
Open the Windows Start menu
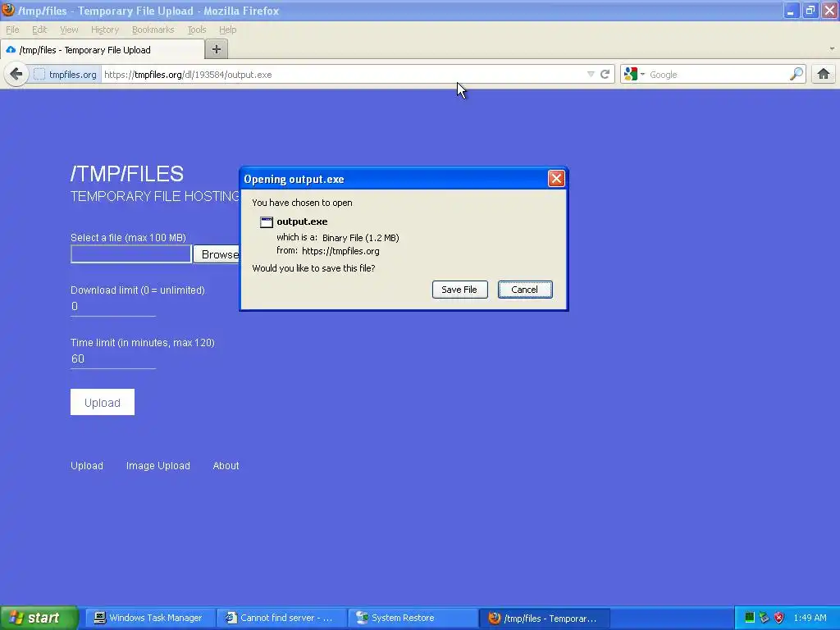tap(39, 618)
